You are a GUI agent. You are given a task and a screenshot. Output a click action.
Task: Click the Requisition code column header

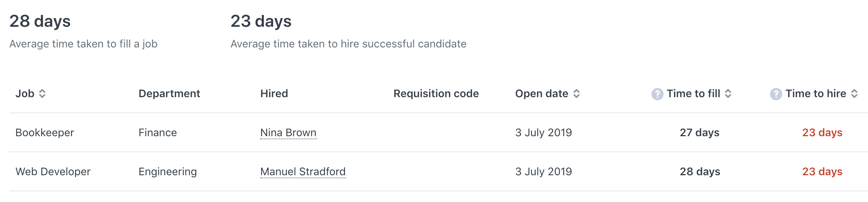(436, 93)
